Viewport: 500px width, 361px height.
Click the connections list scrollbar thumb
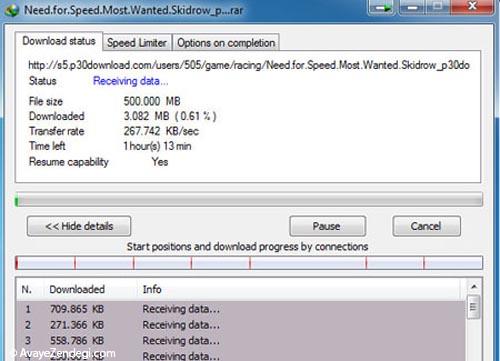474,307
